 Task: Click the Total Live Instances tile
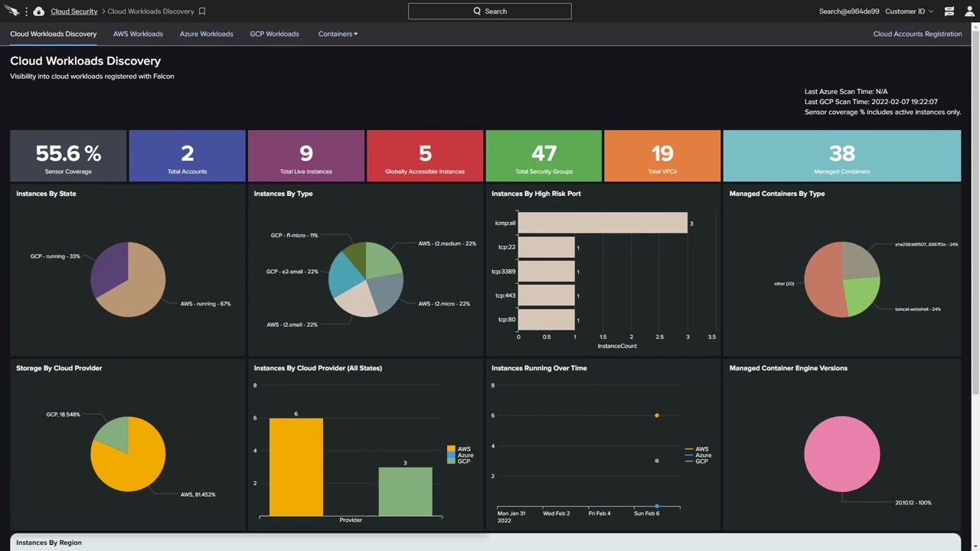point(306,156)
